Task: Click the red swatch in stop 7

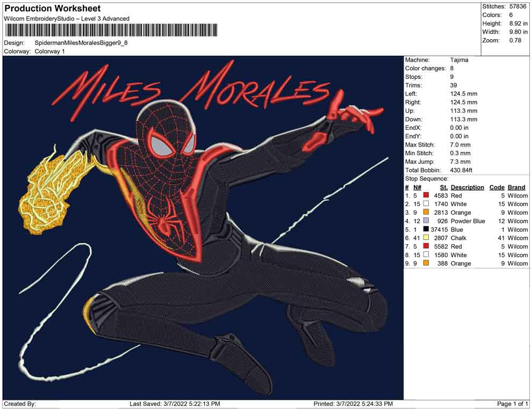Action: 426,246
